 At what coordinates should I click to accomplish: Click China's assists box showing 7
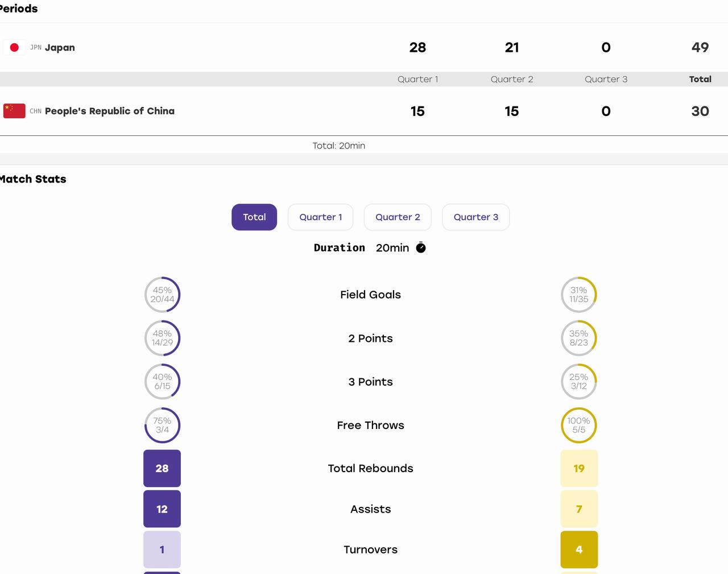pyautogui.click(x=579, y=509)
